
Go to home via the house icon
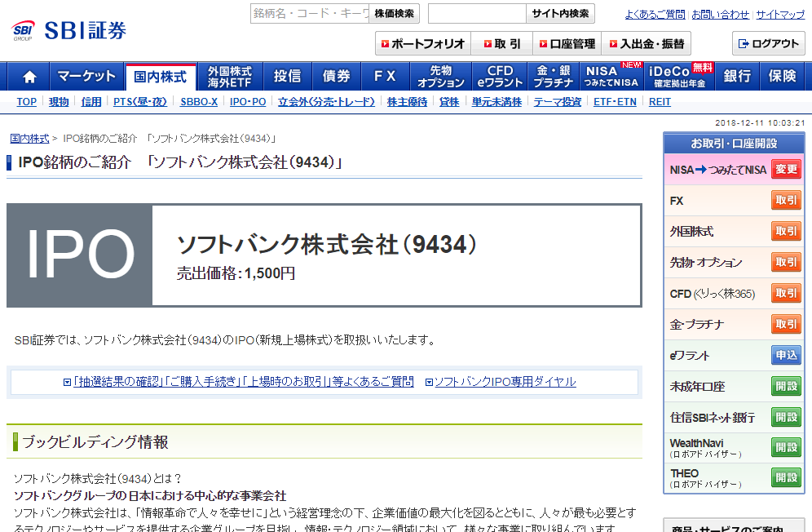tap(29, 77)
